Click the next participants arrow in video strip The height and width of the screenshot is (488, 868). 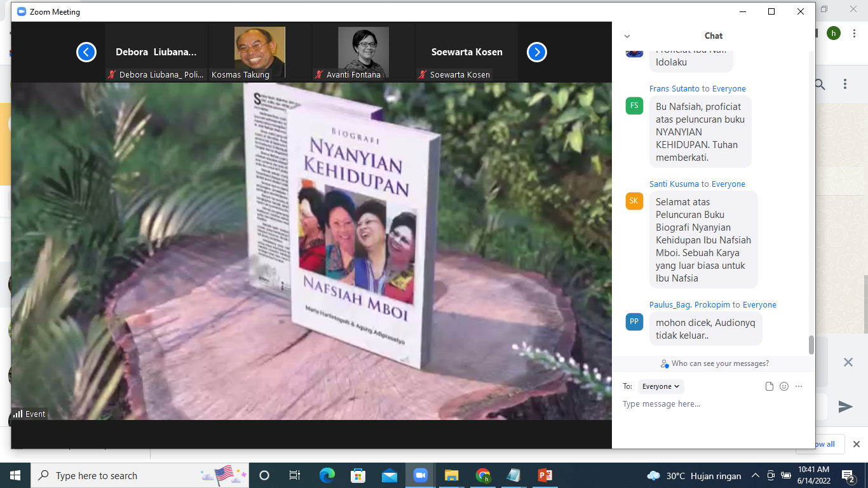tap(537, 52)
